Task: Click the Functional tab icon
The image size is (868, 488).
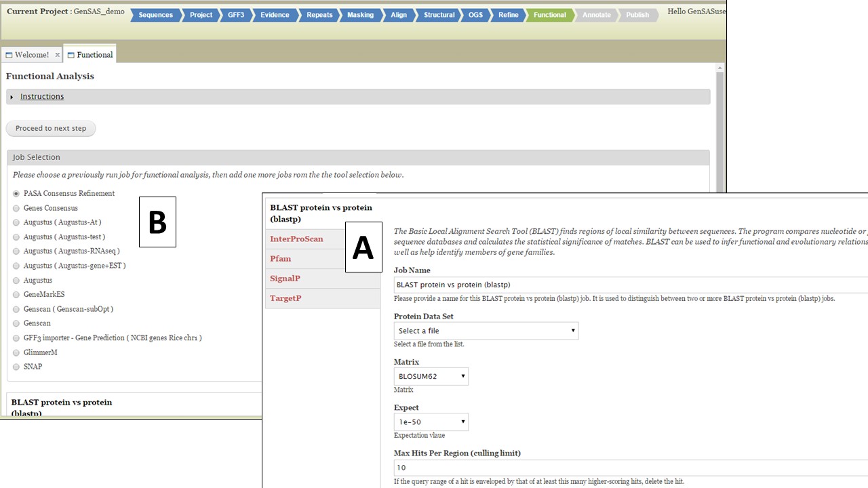Action: [71, 55]
